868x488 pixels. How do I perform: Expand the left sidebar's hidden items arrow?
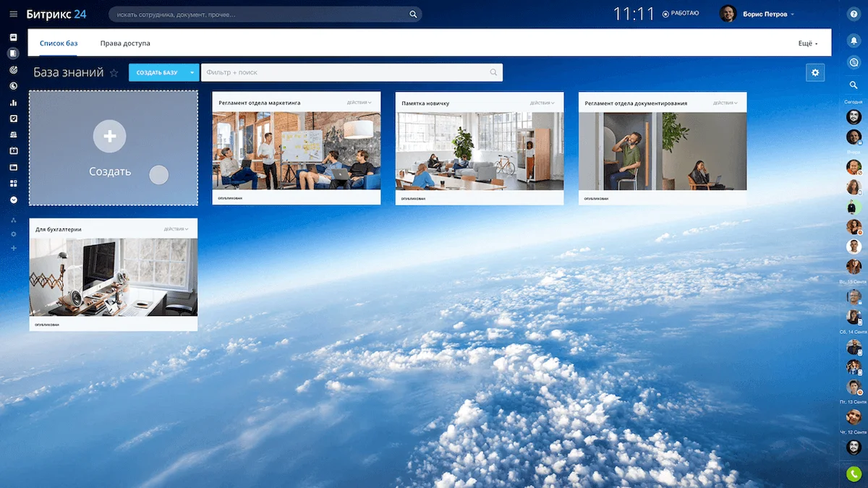tap(13, 200)
